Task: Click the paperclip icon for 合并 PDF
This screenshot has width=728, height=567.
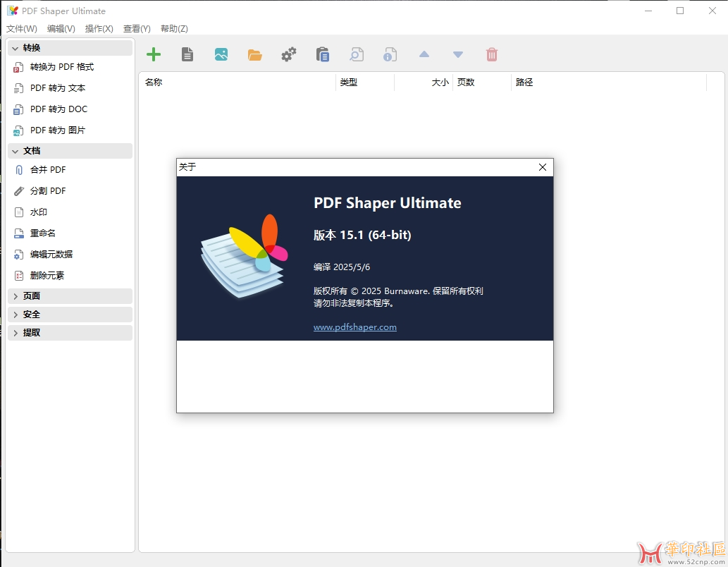Action: pyautogui.click(x=18, y=170)
